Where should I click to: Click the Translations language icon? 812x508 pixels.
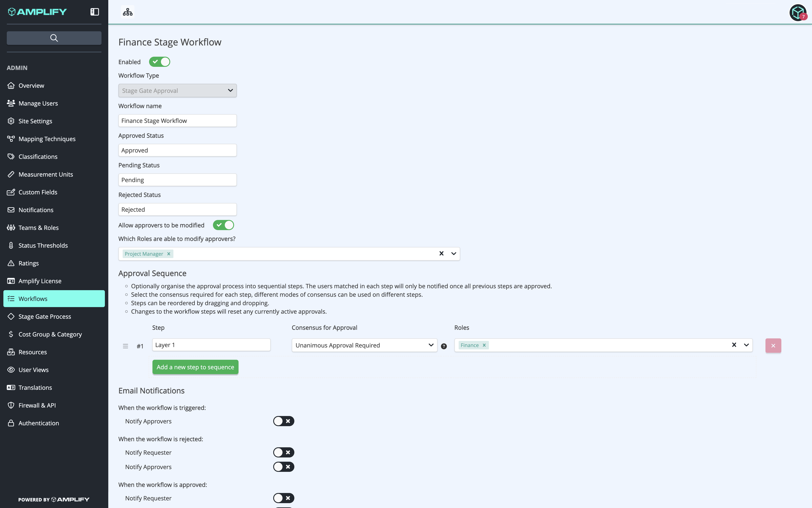pyautogui.click(x=11, y=387)
